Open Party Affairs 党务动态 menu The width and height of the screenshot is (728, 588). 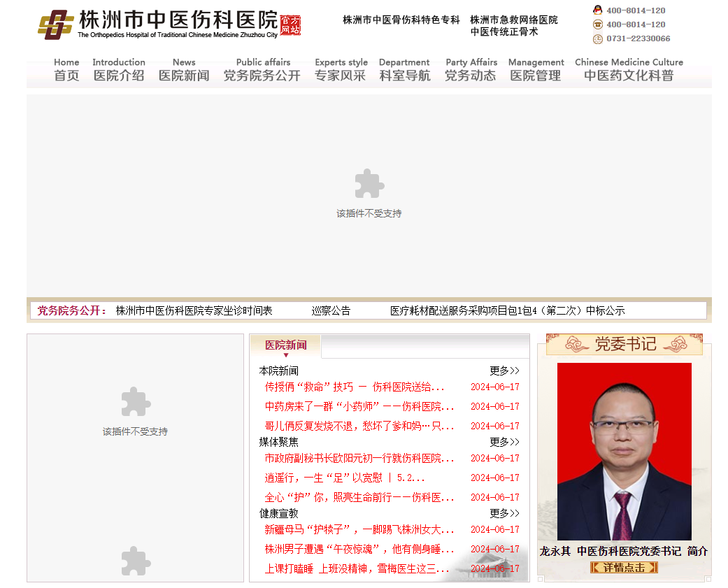[471, 70]
